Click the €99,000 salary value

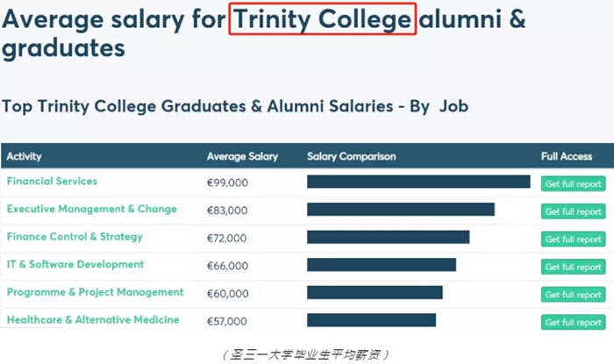(x=227, y=182)
